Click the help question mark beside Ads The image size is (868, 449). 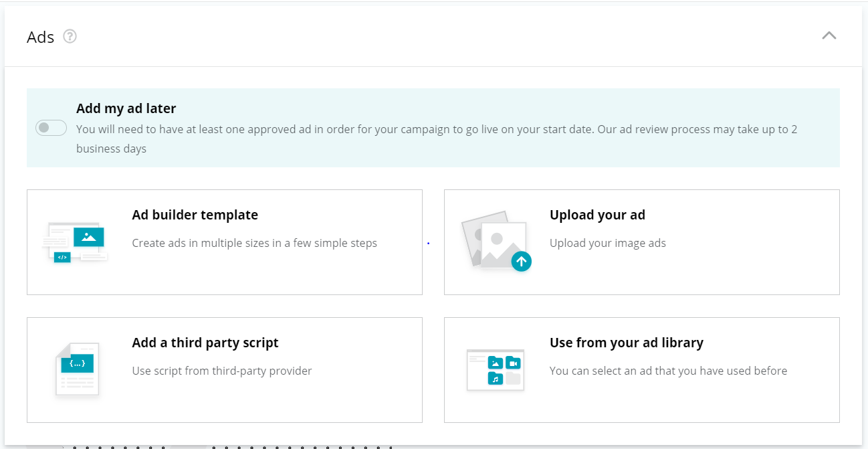pyautogui.click(x=70, y=37)
